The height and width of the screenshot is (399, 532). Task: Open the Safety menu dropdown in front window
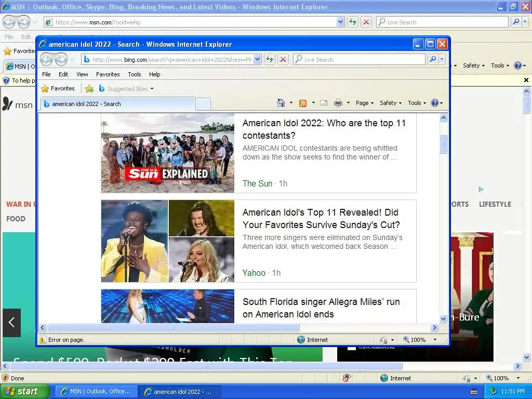coord(391,103)
